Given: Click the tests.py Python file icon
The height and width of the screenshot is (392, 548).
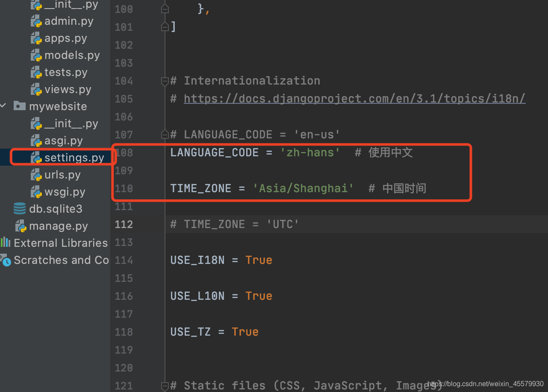Looking at the screenshot, I should 36,73.
